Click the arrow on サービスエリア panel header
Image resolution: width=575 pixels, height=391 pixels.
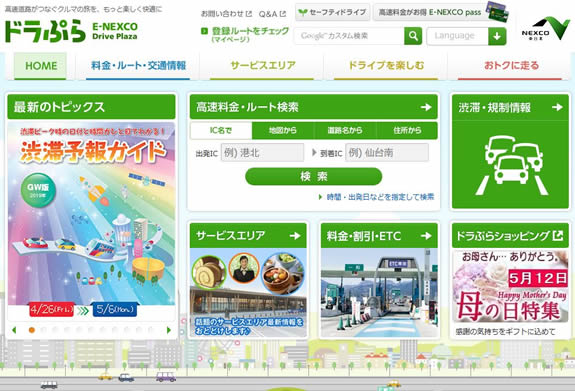click(295, 235)
